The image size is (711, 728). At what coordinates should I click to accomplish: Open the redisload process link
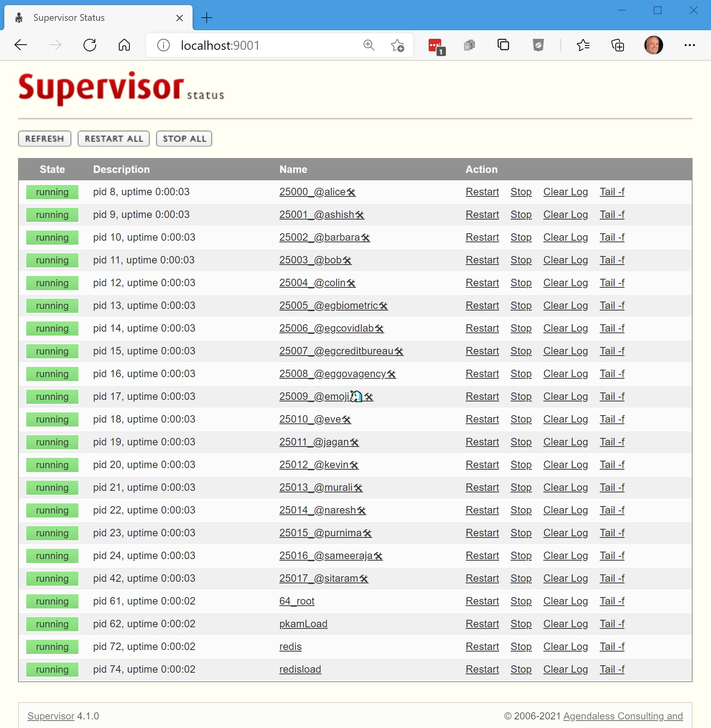click(x=300, y=670)
